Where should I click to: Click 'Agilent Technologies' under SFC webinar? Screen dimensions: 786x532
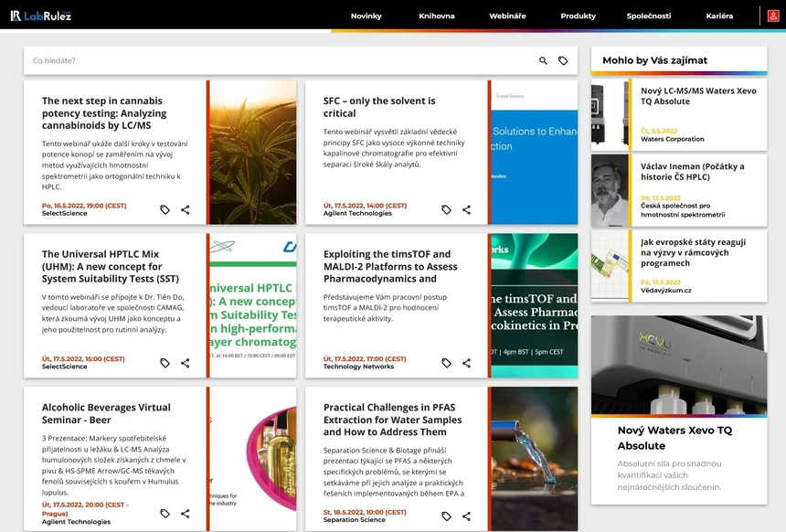[x=357, y=213]
